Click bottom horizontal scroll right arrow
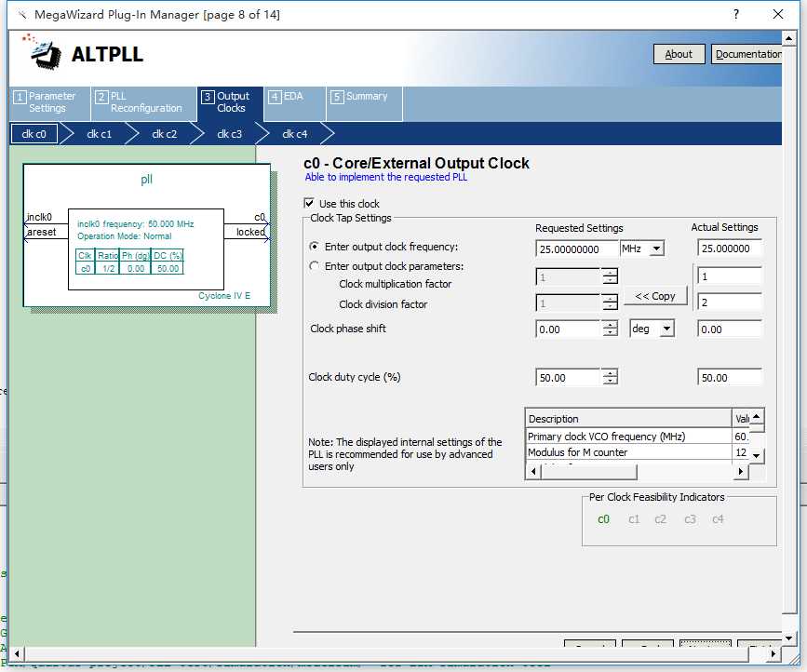807x672 pixels. coord(773,654)
